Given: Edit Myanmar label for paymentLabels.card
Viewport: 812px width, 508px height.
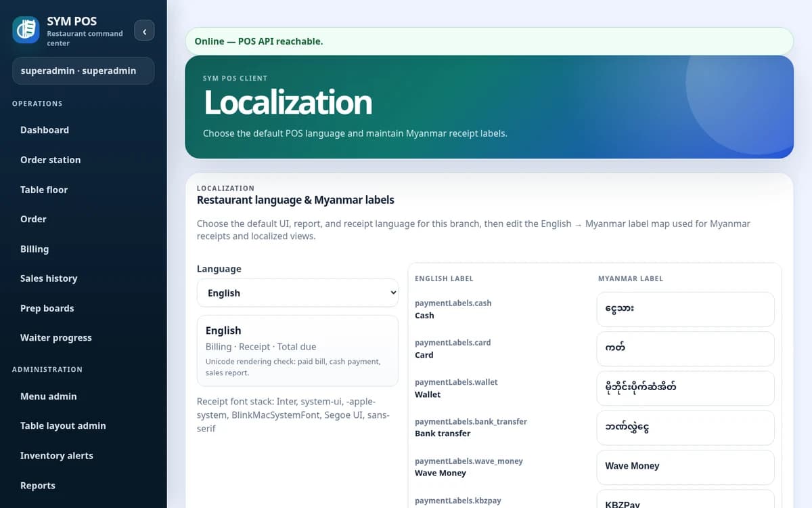Looking at the screenshot, I should (685, 348).
